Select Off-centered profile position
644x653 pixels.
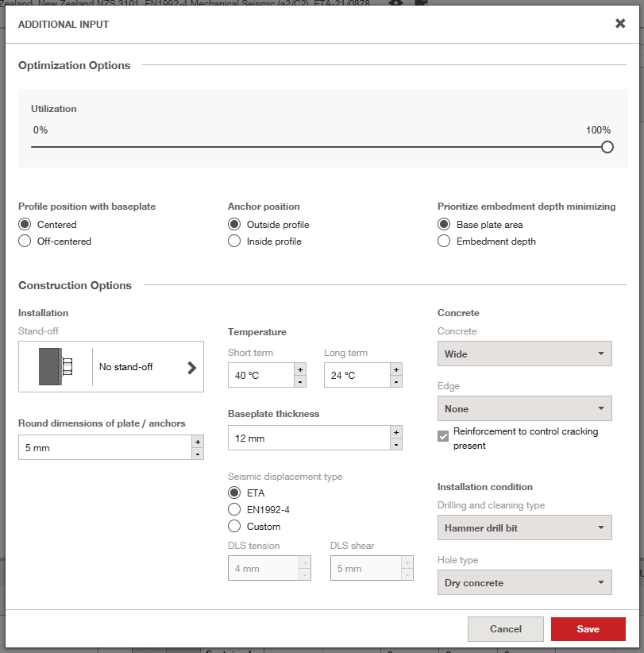[x=25, y=241]
